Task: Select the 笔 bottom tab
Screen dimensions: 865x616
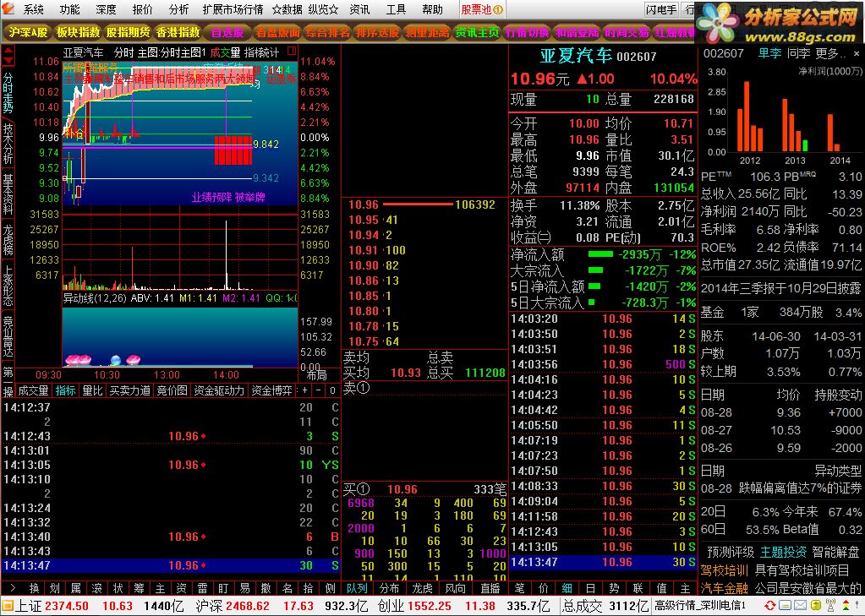Action: 520,588
